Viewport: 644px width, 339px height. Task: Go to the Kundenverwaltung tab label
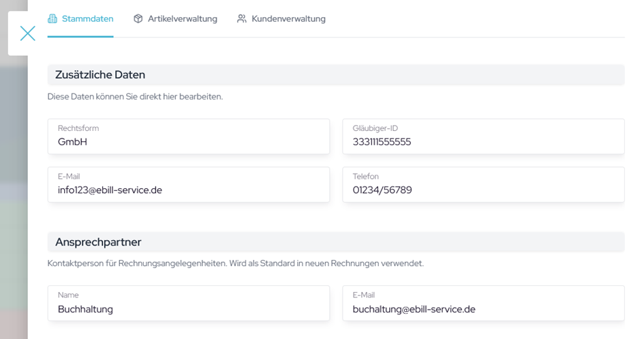(x=288, y=19)
